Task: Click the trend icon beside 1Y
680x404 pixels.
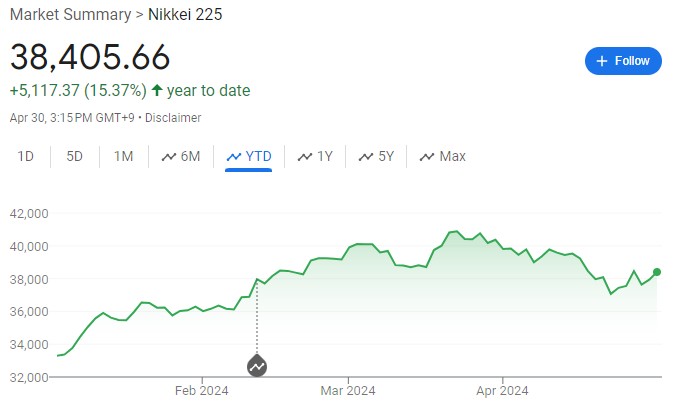Action: click(x=304, y=156)
